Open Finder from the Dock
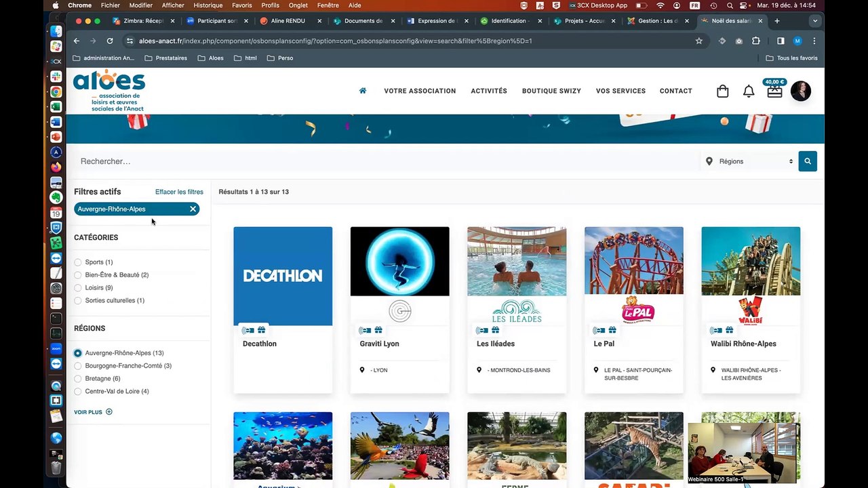 click(56, 31)
